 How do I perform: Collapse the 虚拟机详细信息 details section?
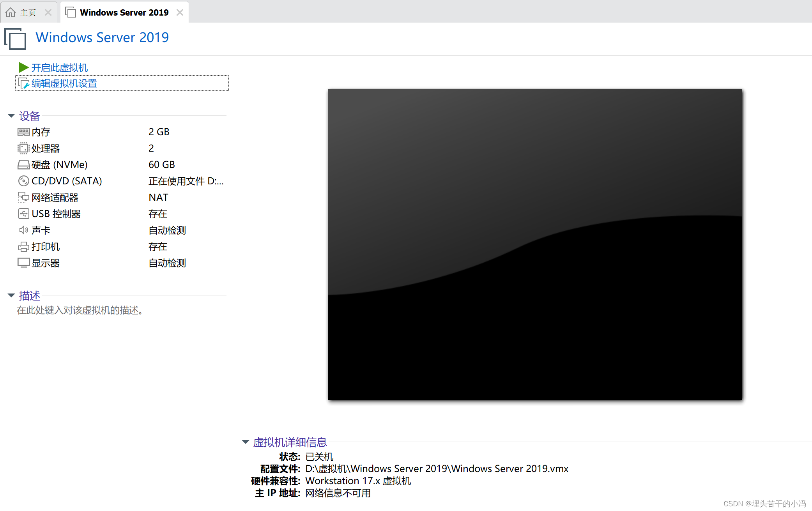(x=246, y=442)
